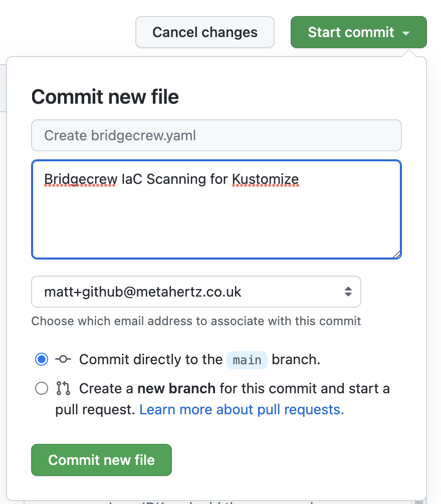Click the resize grip icon of description box

(x=396, y=255)
